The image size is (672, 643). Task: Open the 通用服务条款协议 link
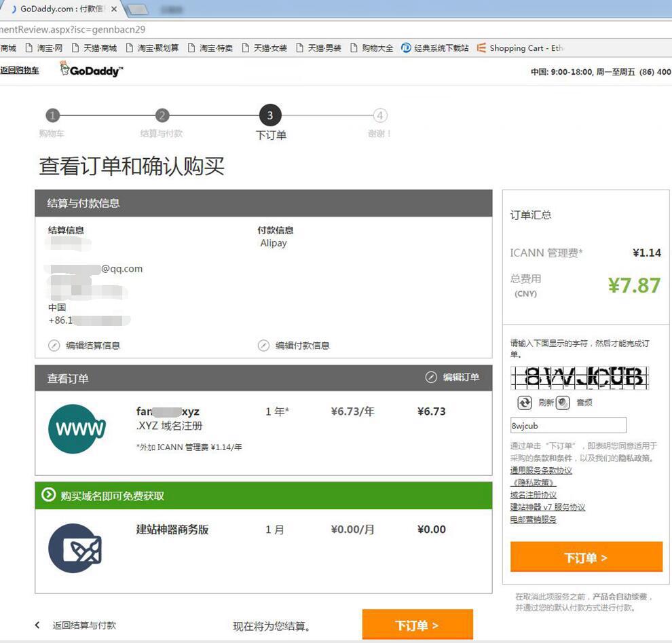click(x=541, y=471)
